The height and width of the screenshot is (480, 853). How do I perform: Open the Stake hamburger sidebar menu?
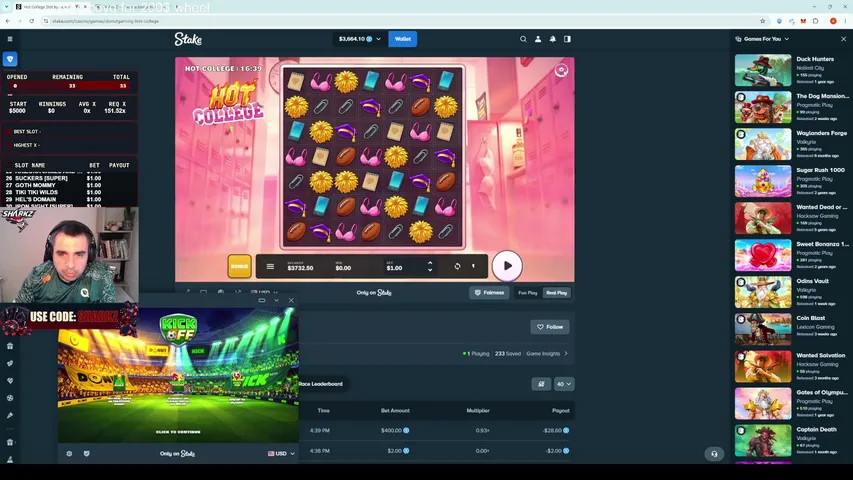tap(10, 39)
